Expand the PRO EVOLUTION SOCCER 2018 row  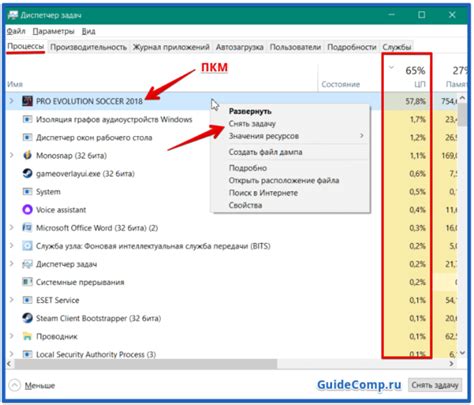[12, 101]
